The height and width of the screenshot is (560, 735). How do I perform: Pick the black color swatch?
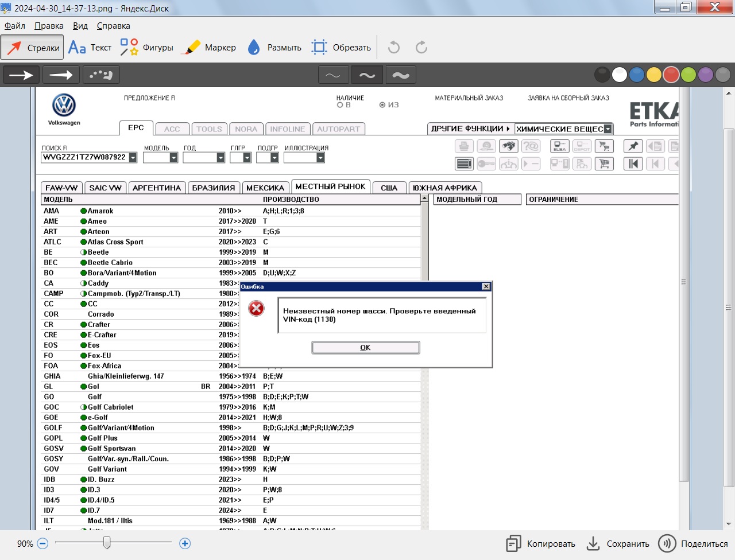pyautogui.click(x=602, y=75)
